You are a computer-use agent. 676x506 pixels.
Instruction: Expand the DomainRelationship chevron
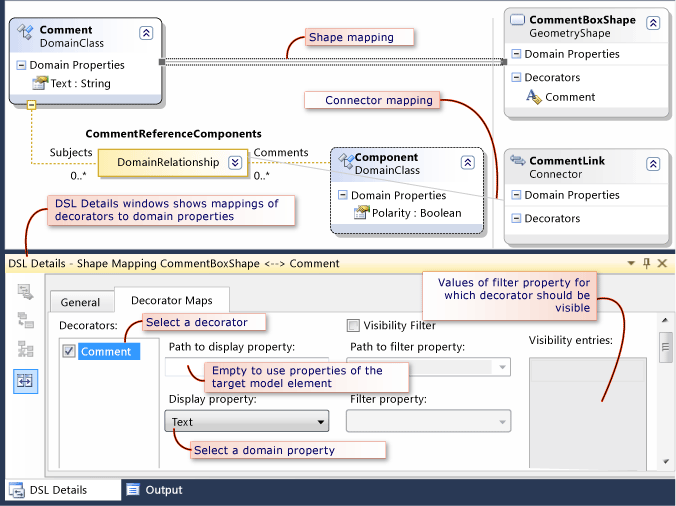click(x=235, y=162)
